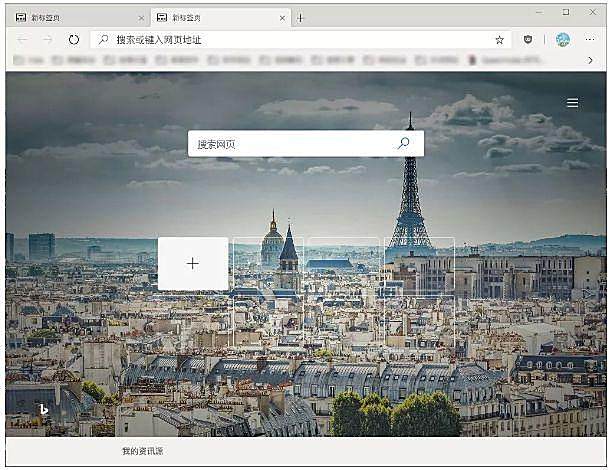Expand the favorites bar overflow chevron
Image resolution: width=610 pixels, height=470 pixels.
pyautogui.click(x=591, y=60)
